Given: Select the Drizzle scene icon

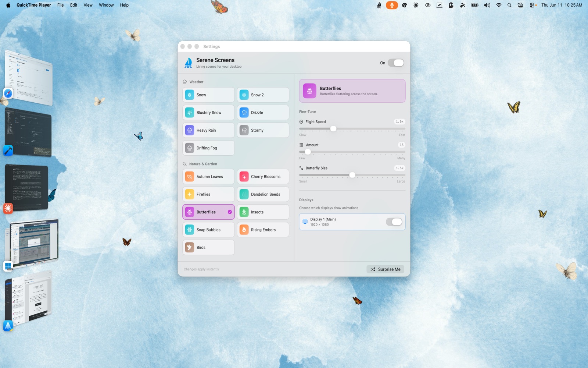Looking at the screenshot, I should 244,113.
